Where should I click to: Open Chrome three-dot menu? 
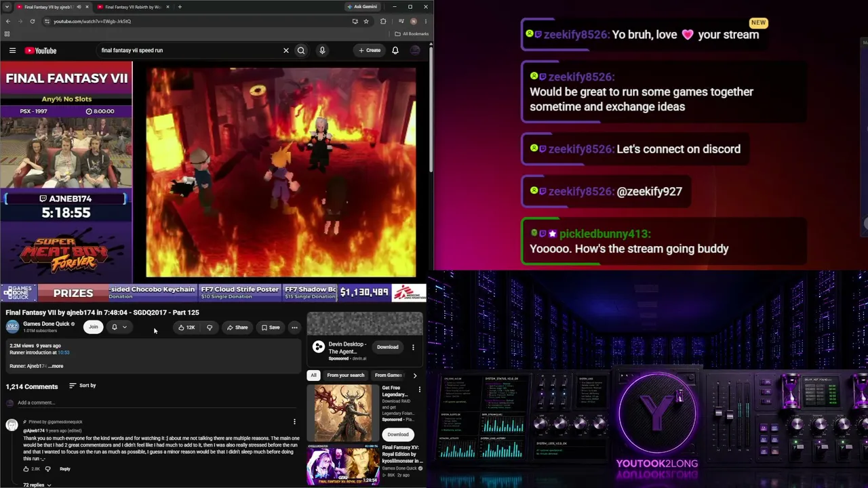425,21
